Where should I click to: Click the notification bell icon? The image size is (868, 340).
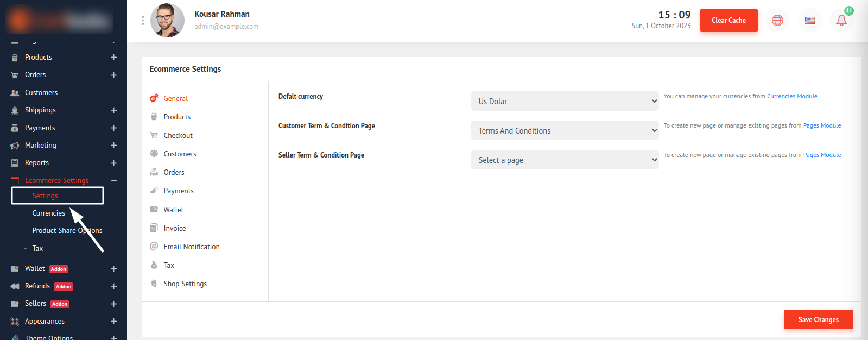coord(841,21)
